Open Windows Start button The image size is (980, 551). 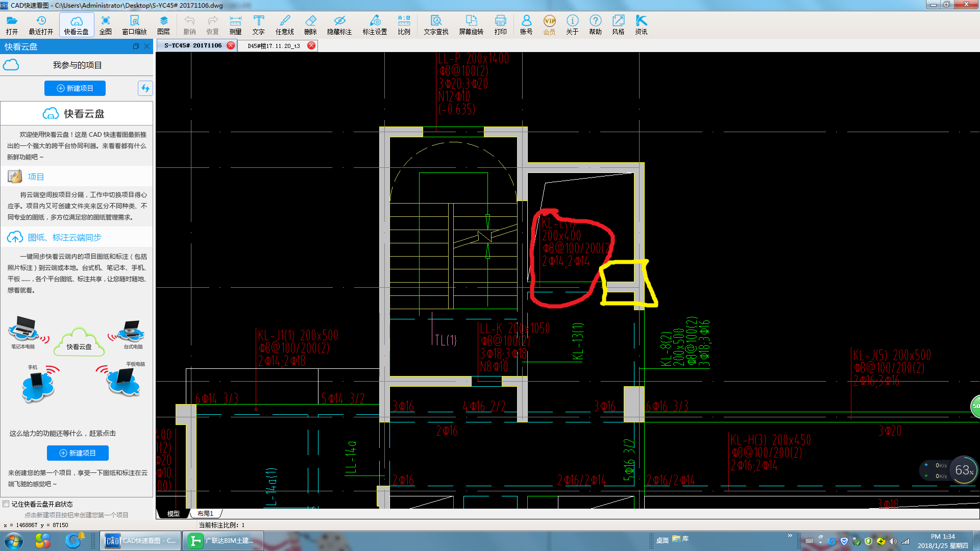tap(14, 541)
